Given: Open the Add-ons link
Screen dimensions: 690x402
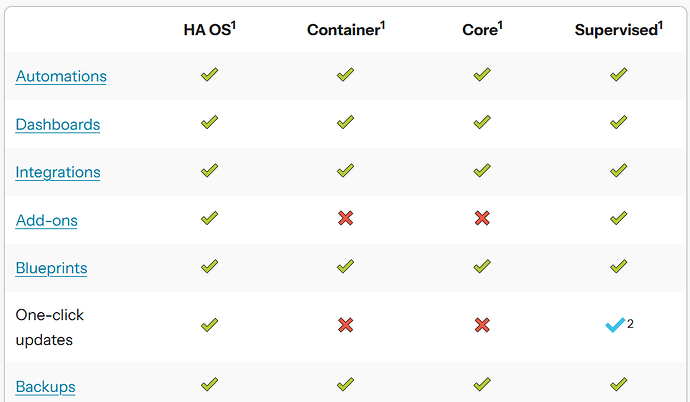Looking at the screenshot, I should point(46,220).
